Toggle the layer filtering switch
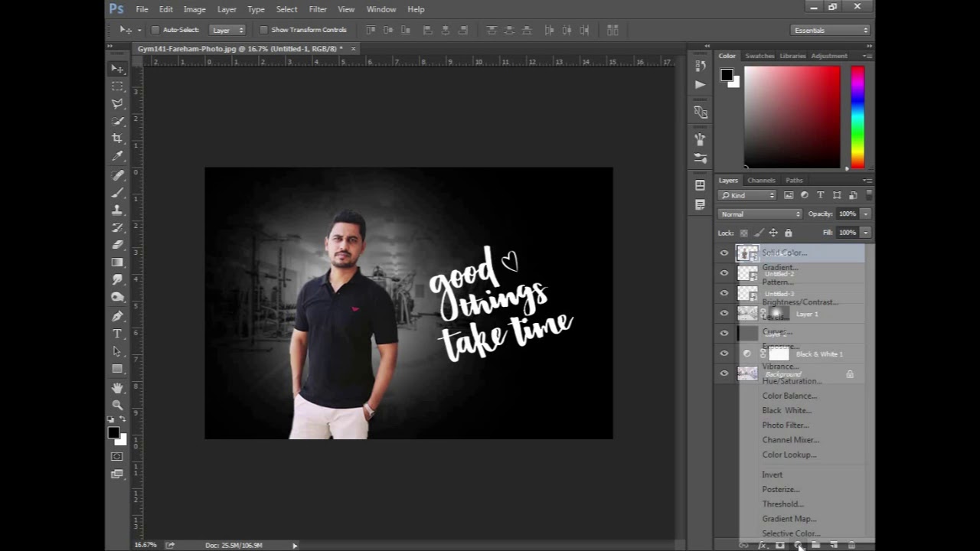The height and width of the screenshot is (551, 980). tap(868, 195)
